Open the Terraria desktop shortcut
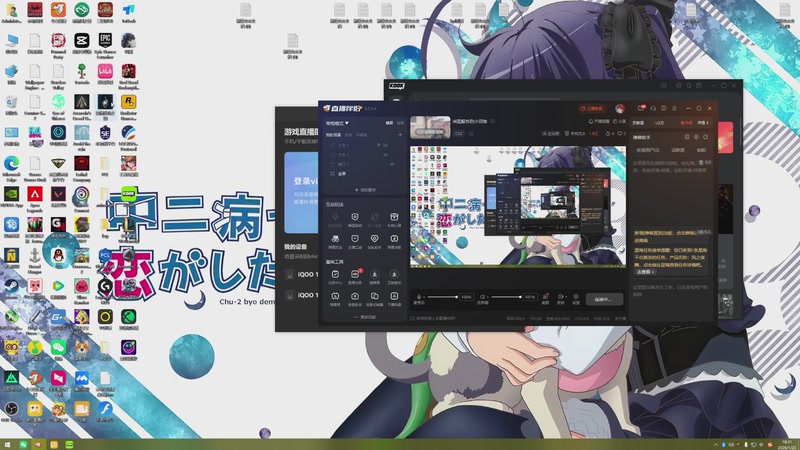The image size is (800, 450). pyautogui.click(x=82, y=75)
